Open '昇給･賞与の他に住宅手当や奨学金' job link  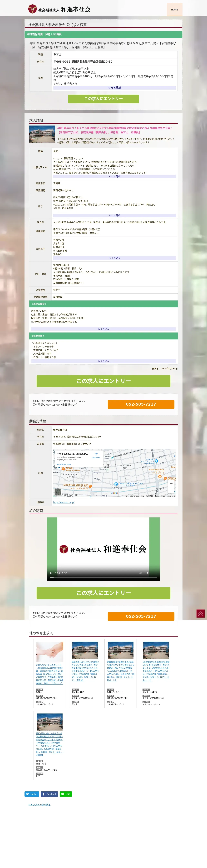pyautogui.click(x=50, y=744)
